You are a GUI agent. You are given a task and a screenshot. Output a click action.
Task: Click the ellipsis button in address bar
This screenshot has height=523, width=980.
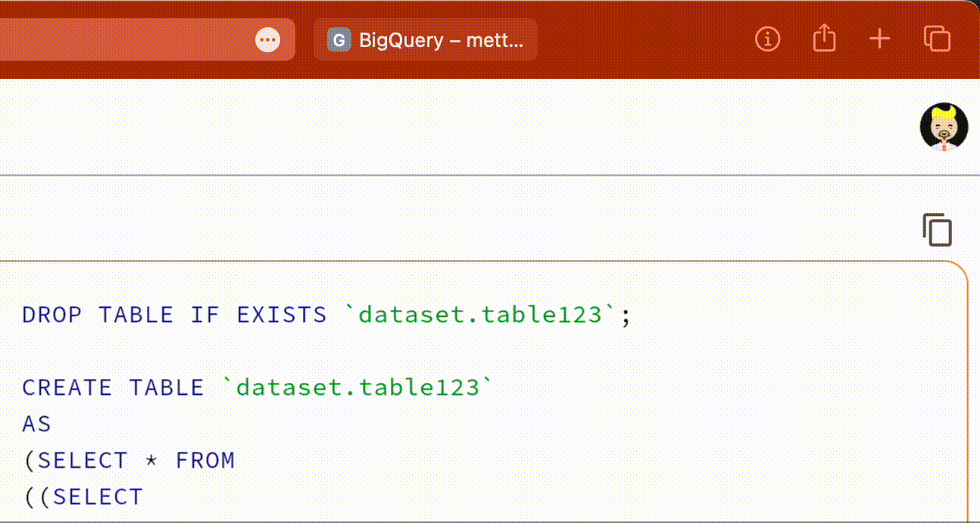[267, 39]
